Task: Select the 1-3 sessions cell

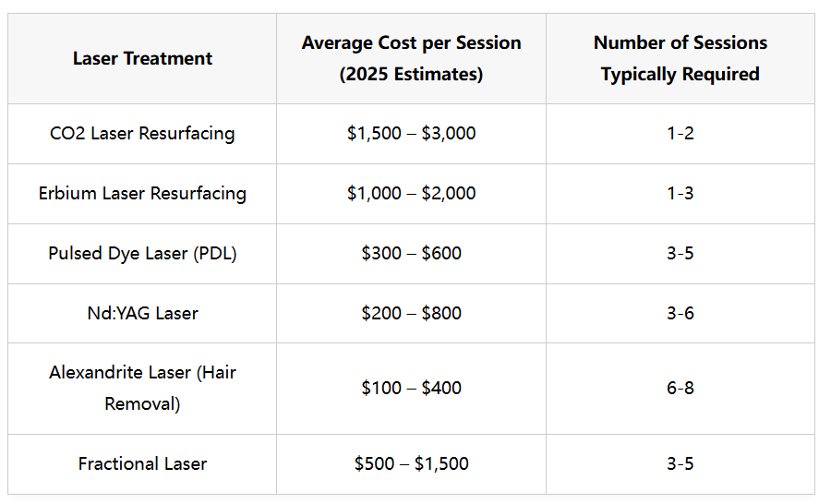Action: 680,193
